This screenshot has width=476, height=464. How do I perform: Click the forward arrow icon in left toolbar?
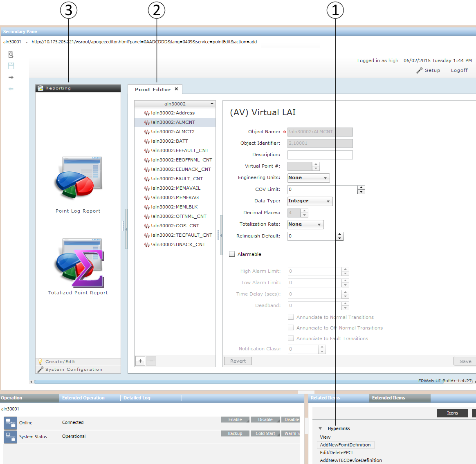pyautogui.click(x=11, y=77)
